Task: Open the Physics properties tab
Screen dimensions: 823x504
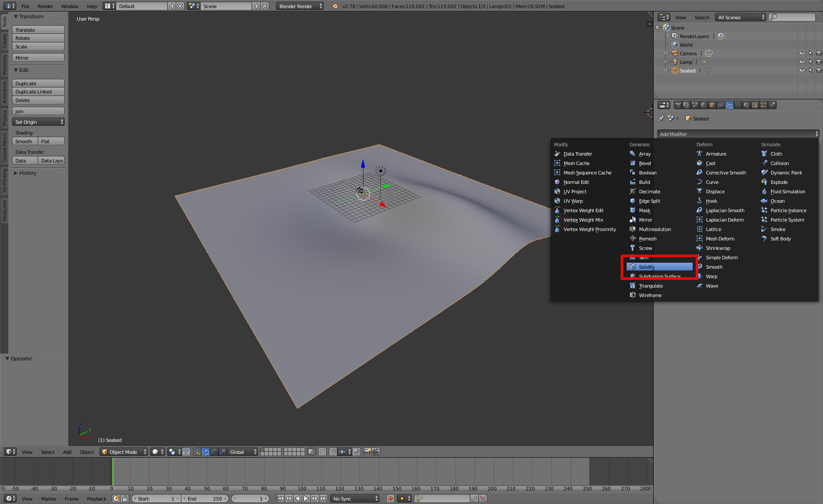Action: [772, 105]
